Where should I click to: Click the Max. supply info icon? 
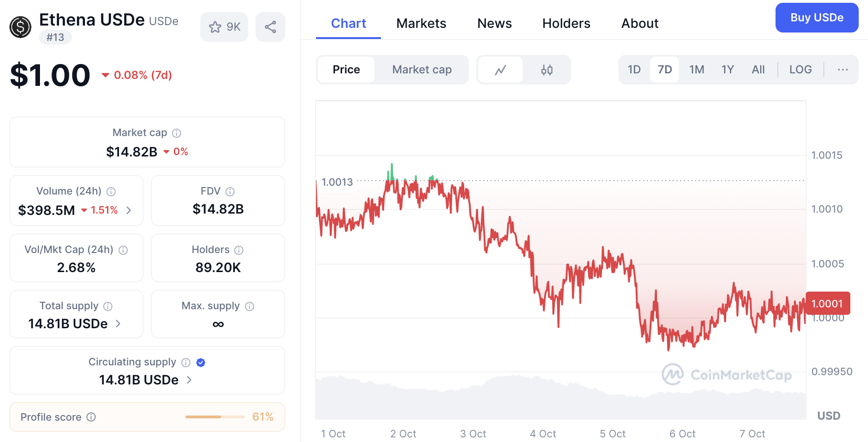(x=250, y=306)
